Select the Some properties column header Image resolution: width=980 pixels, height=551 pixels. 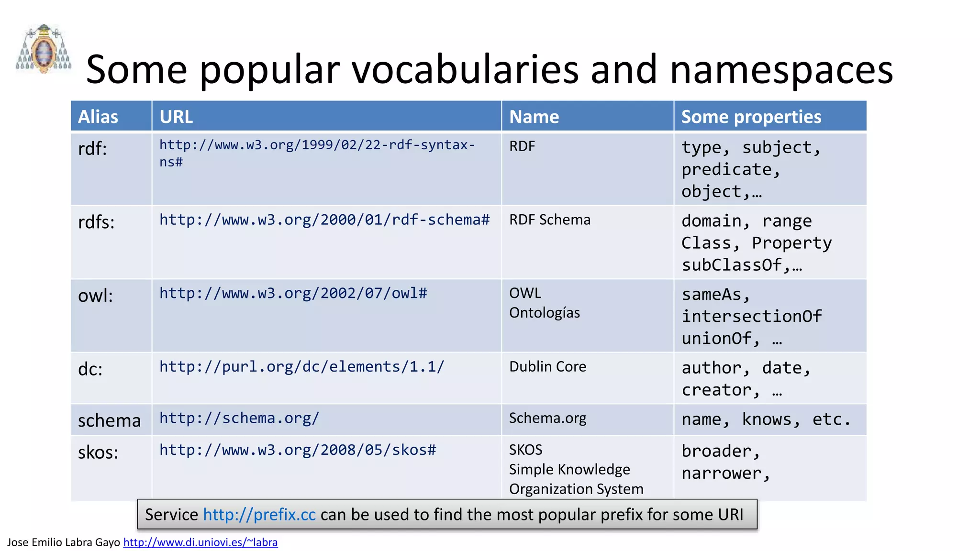[x=751, y=117]
